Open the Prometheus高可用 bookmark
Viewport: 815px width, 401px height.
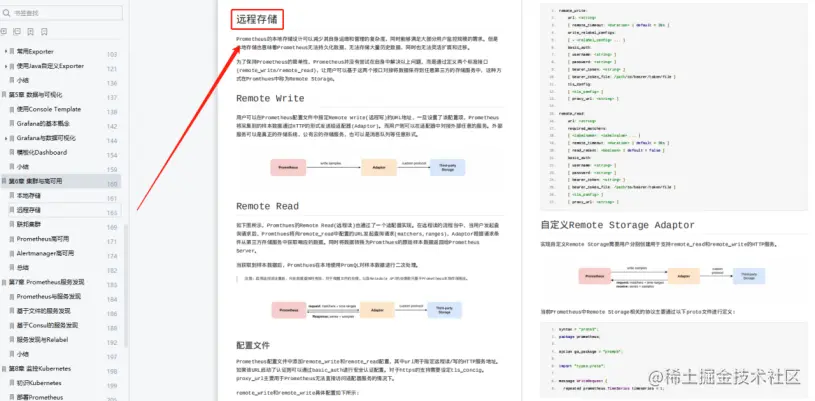coord(43,239)
